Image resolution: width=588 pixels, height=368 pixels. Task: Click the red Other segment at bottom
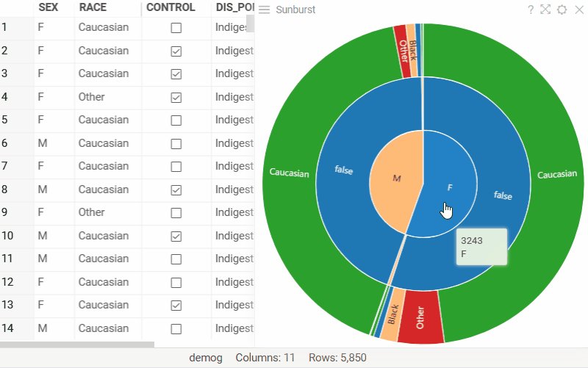[x=420, y=317]
